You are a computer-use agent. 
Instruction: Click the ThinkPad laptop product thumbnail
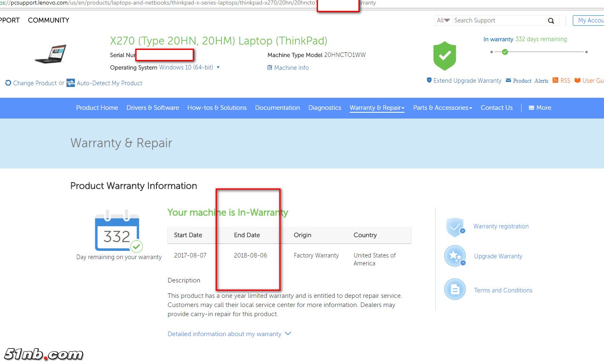51,54
